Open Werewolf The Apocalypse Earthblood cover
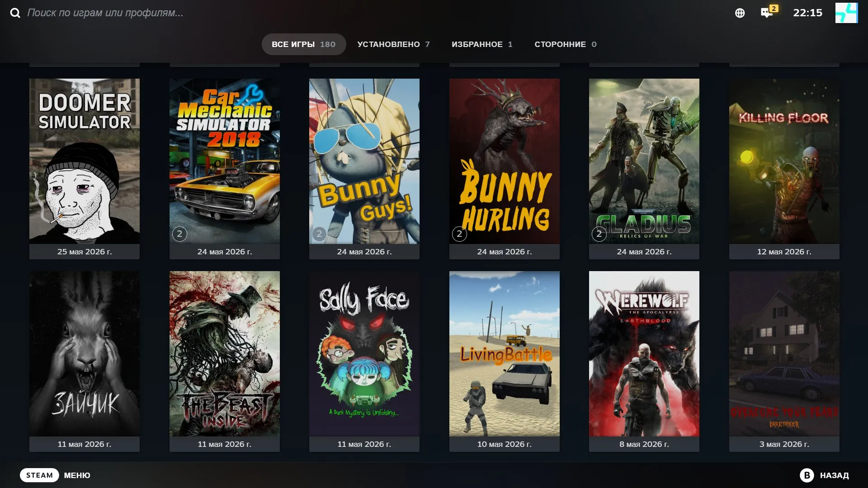 (644, 354)
